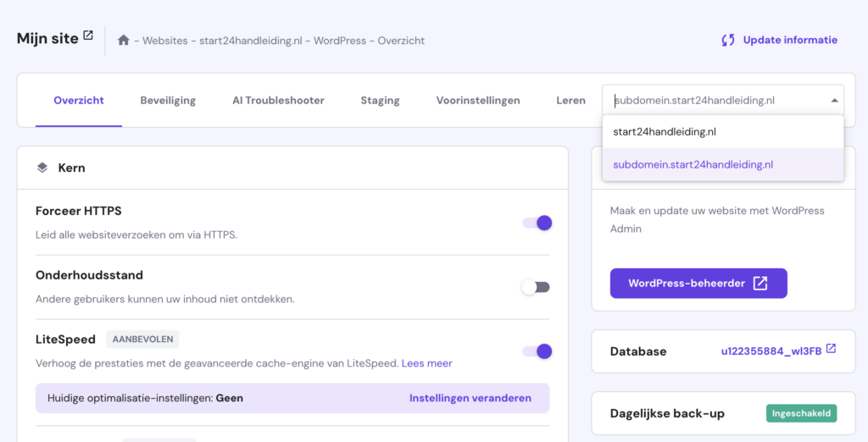Open database via external link icon
Image resolution: width=868 pixels, height=442 pixels.
coord(831,349)
